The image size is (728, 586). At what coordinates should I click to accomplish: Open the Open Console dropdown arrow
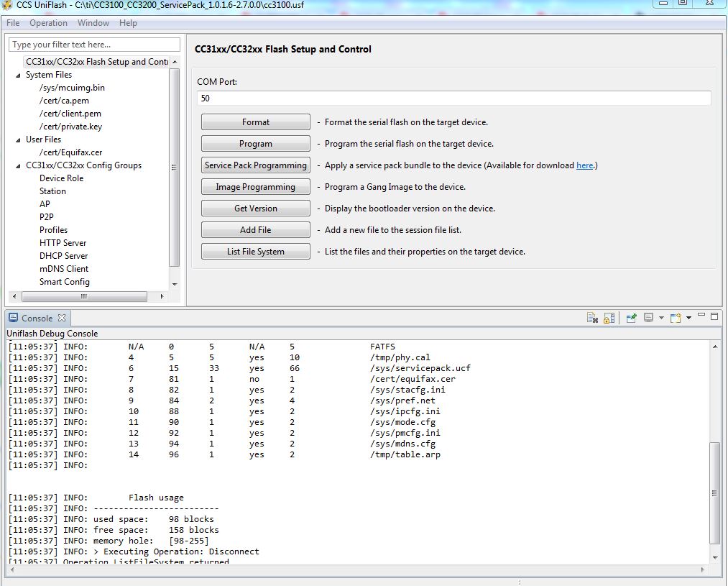point(689,318)
